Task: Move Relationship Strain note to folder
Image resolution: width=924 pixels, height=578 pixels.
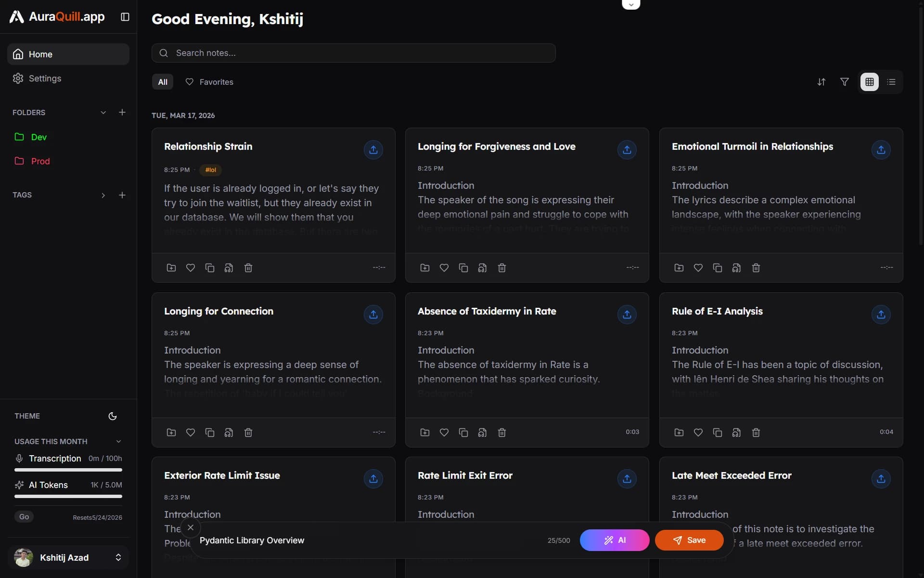Action: coord(171,268)
